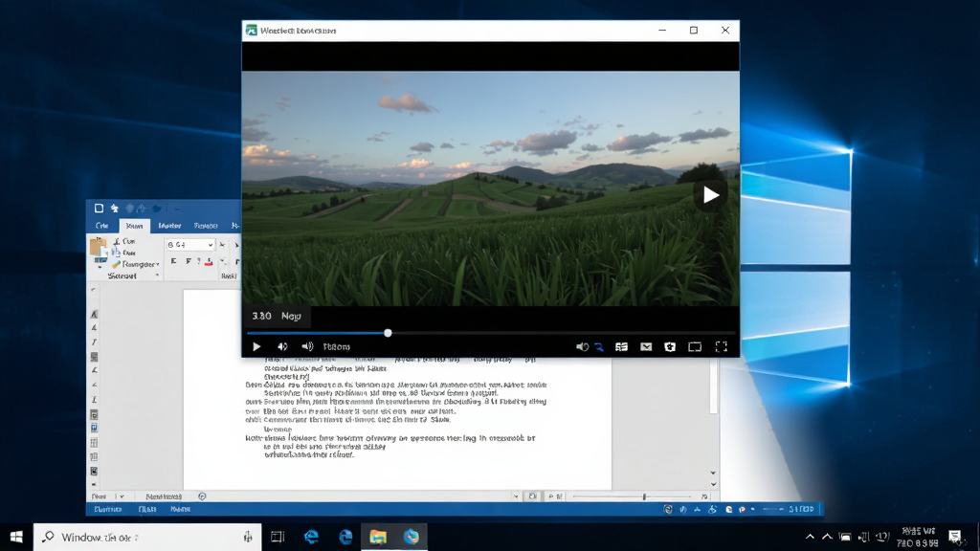This screenshot has height=551, width=980.
Task: Open Task View from the taskbar
Action: coord(278,538)
